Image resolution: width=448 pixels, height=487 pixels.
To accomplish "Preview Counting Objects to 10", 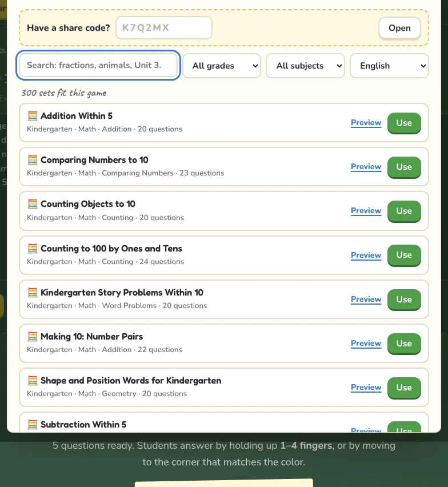I will [366, 211].
